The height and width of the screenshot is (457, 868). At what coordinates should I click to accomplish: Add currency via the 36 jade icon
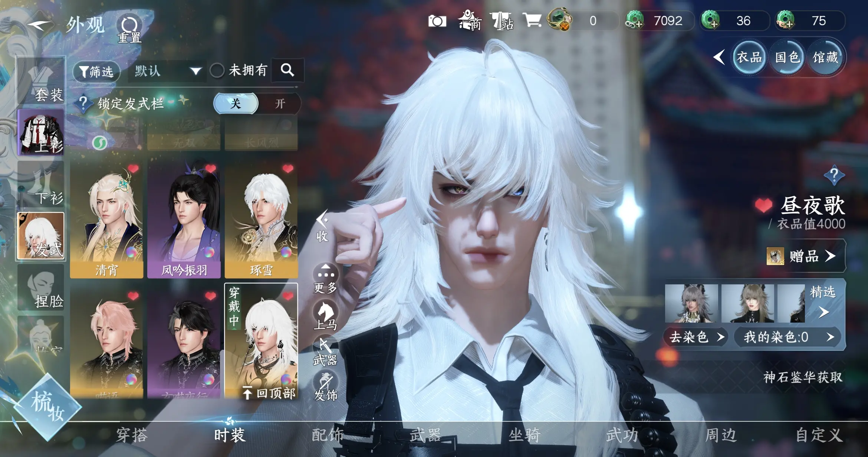(710, 20)
